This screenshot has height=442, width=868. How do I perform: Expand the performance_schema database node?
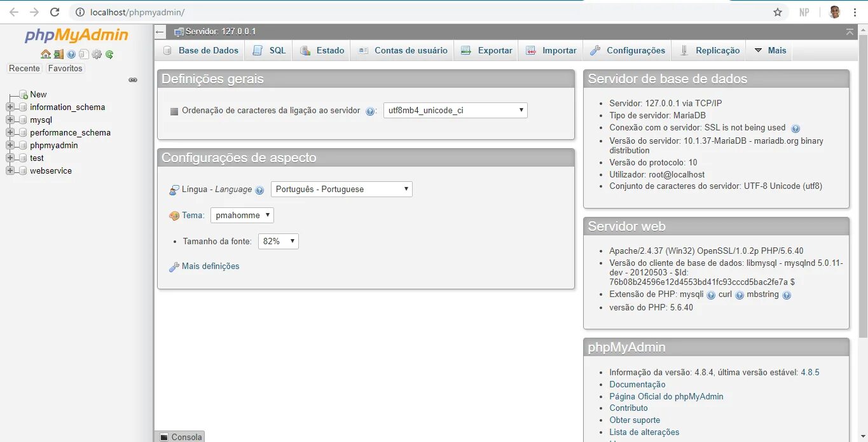10,132
